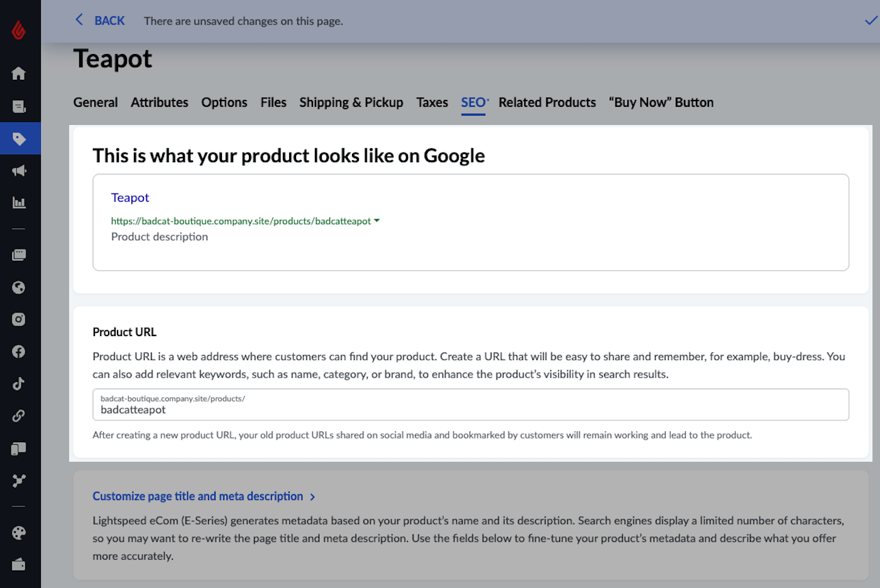Viewport: 880px width, 588px height.
Task: Open the Facebook sales channel icon
Action: (19, 352)
